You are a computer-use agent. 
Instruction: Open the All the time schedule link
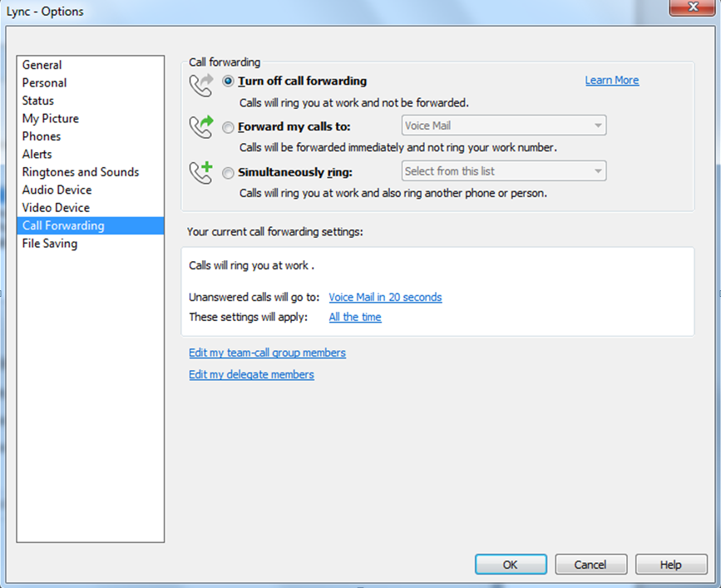click(355, 317)
